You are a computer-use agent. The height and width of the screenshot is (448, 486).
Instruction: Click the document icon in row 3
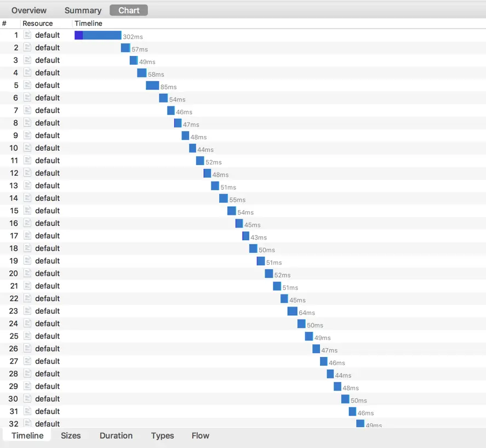[x=27, y=60]
